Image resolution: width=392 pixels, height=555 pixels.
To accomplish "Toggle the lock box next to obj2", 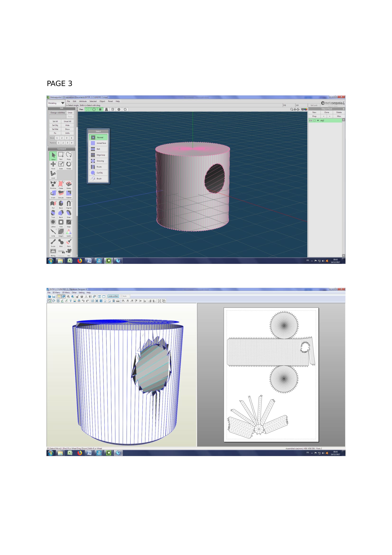I will coord(314,120).
